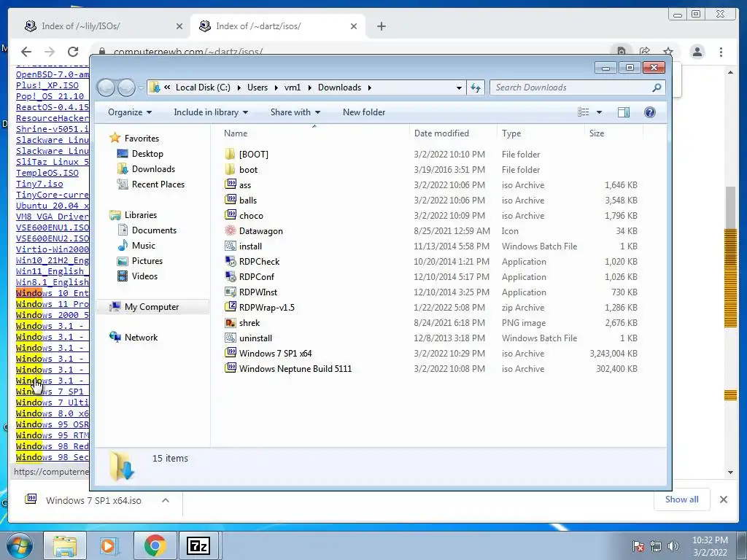Click the New folder button

tap(364, 112)
